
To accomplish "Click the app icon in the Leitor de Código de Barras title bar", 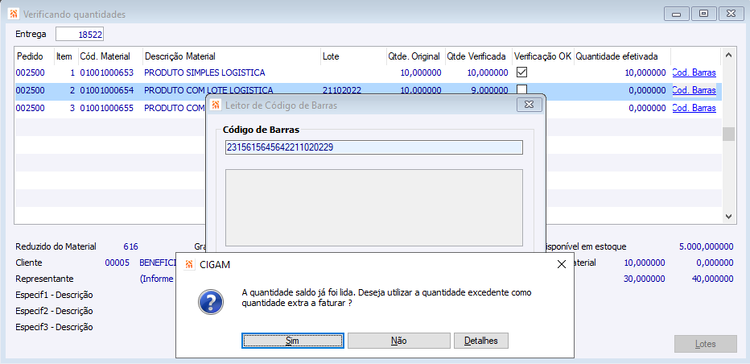I will (x=216, y=105).
